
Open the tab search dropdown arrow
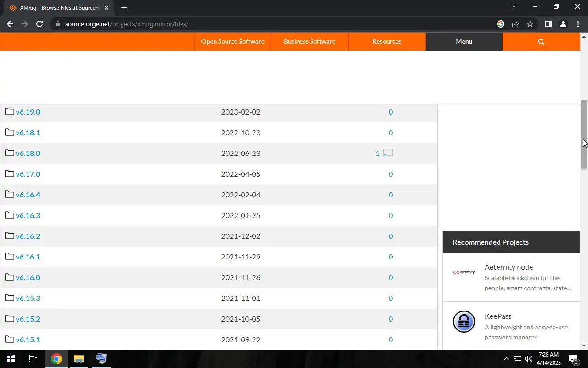tap(514, 7)
